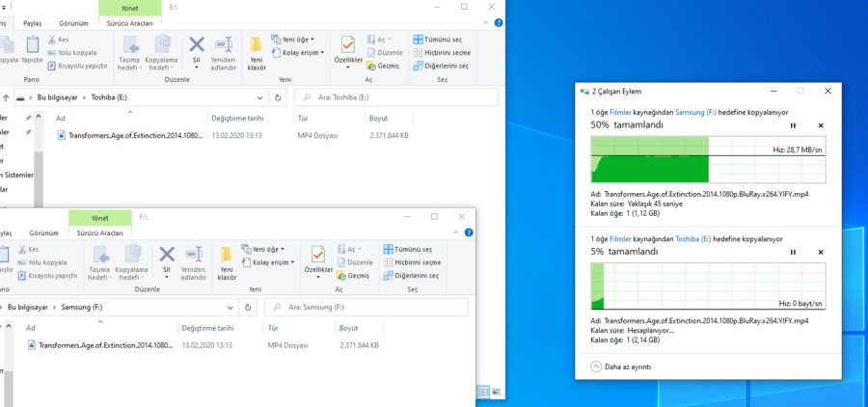
Task: Refresh the Toshiba (E:) window
Action: (278, 98)
